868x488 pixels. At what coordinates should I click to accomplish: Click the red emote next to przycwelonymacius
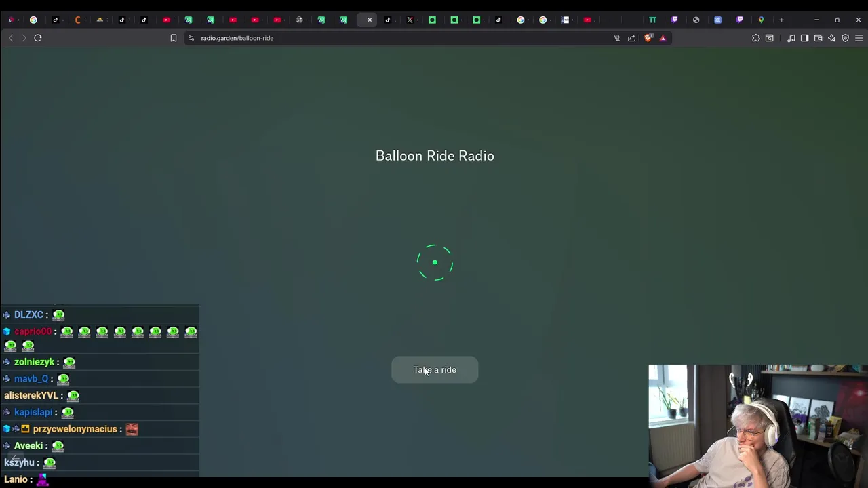[x=132, y=429]
